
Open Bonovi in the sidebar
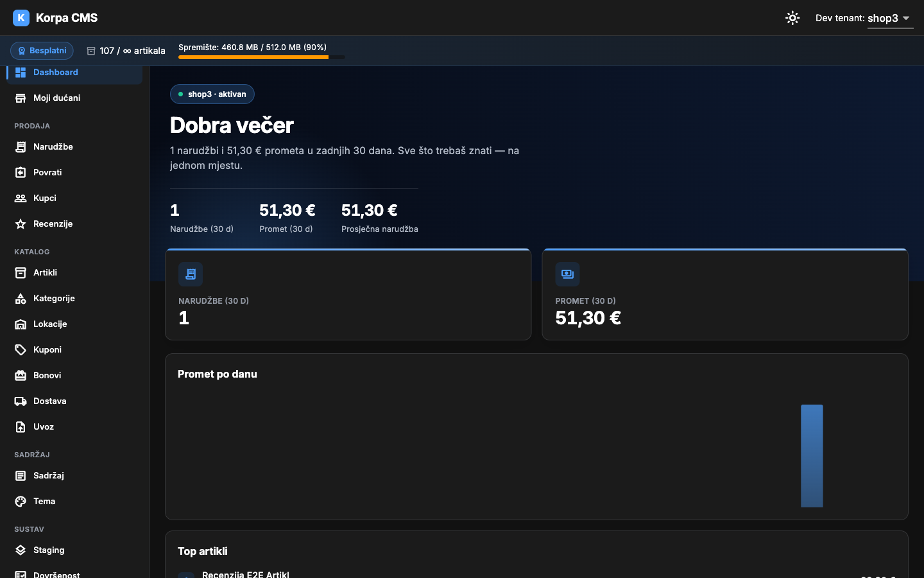(x=74, y=376)
